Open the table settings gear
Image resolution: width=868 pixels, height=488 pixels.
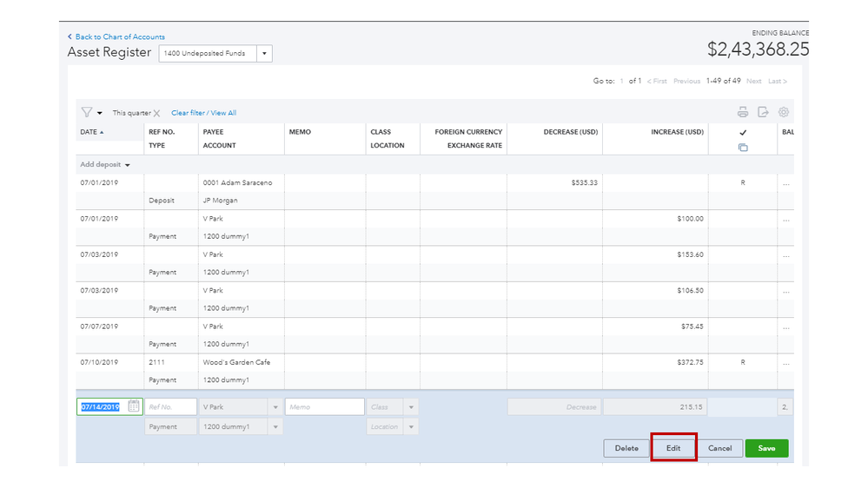[x=784, y=112]
